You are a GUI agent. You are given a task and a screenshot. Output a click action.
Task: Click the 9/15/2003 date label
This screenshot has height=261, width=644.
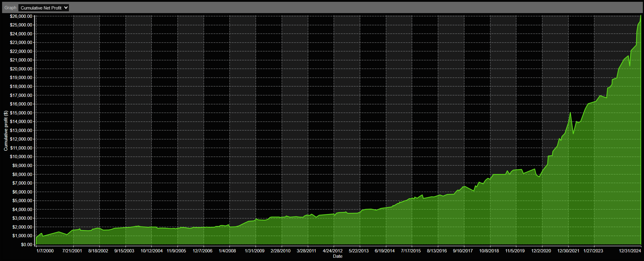pos(124,251)
